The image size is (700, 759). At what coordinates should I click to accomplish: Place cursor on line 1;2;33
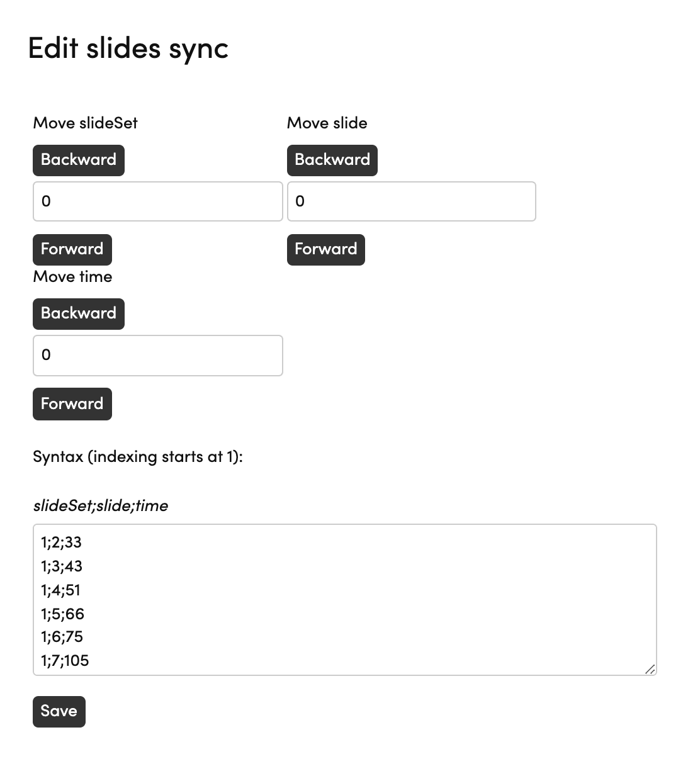[61, 542]
